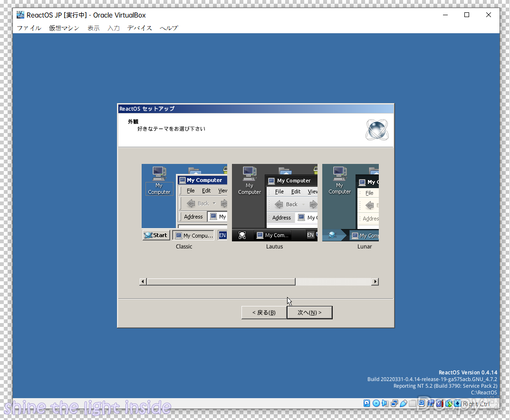Open the 表示 menu

click(93, 28)
